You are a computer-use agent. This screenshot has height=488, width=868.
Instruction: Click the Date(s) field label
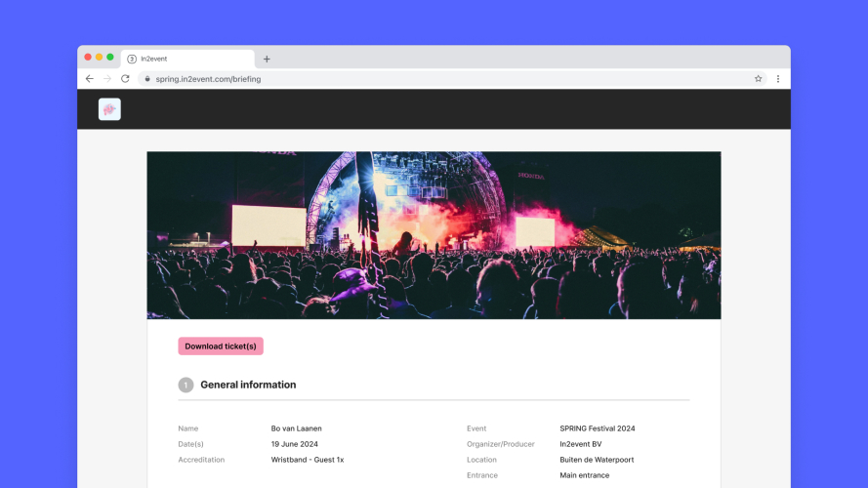click(191, 444)
